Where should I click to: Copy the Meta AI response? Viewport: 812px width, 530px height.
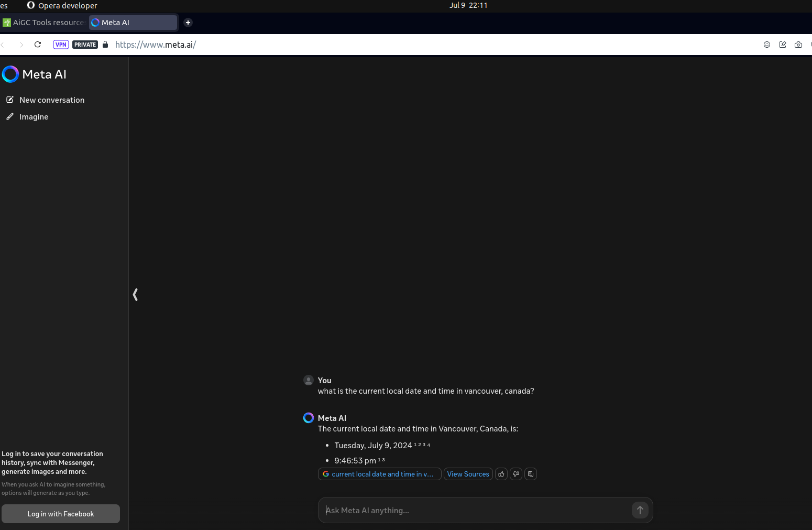pos(531,474)
